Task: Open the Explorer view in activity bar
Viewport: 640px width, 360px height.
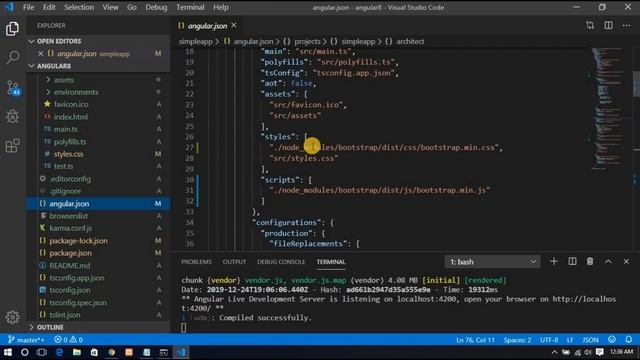Action: pos(12,29)
